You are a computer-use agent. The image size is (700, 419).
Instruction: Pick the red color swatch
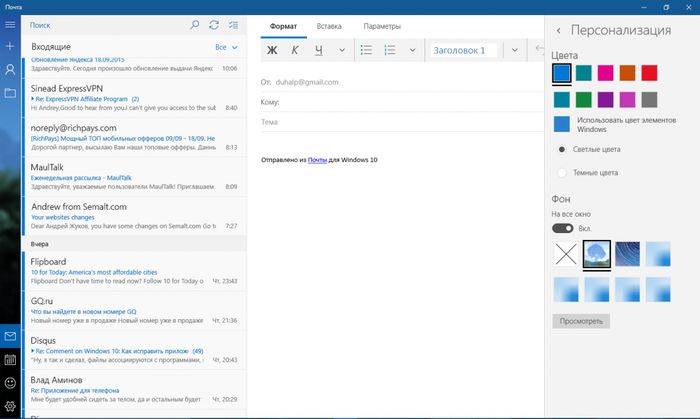(649, 73)
